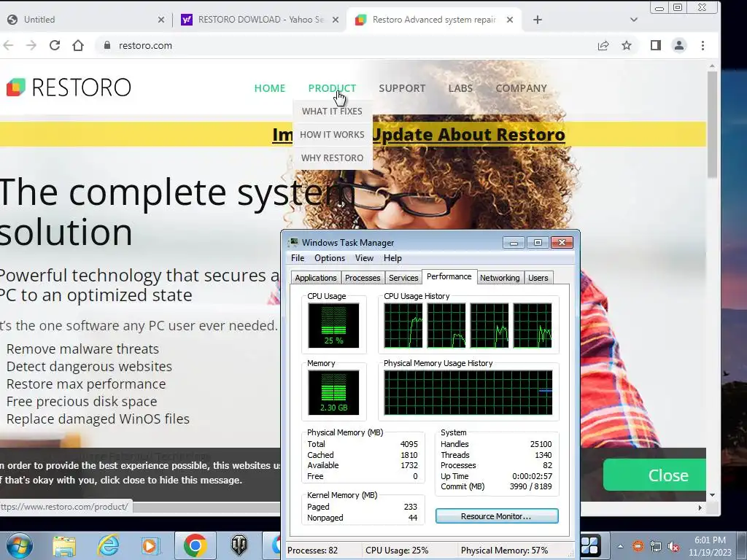Click the taskbar clock showing 6:01 PM

click(x=710, y=546)
